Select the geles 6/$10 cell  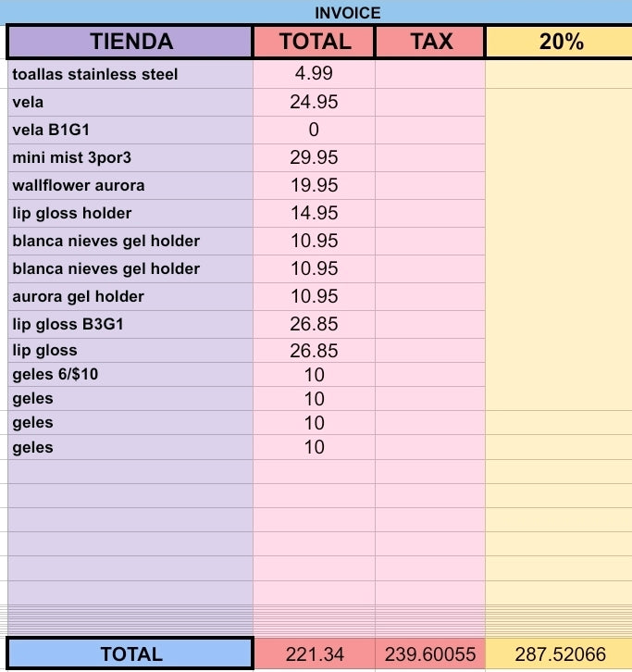(x=130, y=375)
